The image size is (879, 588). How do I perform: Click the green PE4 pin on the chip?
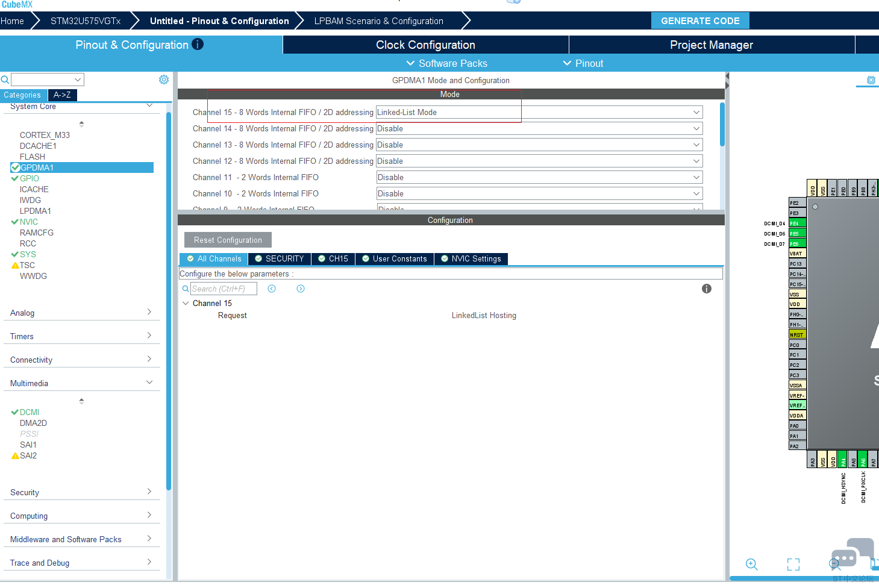pyautogui.click(x=798, y=223)
